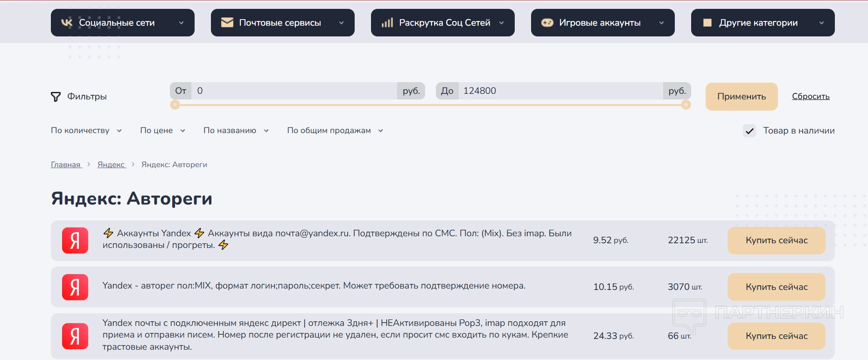Focus the До maximum price input field

point(560,91)
